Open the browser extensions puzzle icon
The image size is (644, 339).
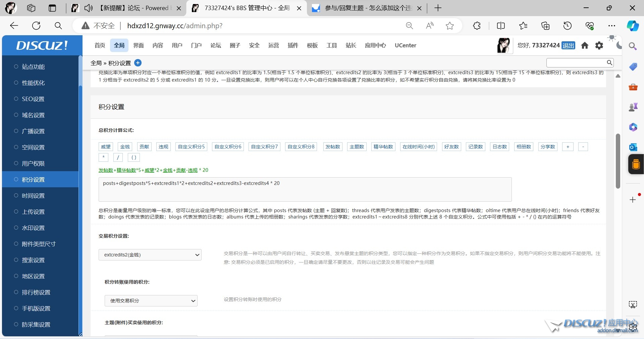477,26
